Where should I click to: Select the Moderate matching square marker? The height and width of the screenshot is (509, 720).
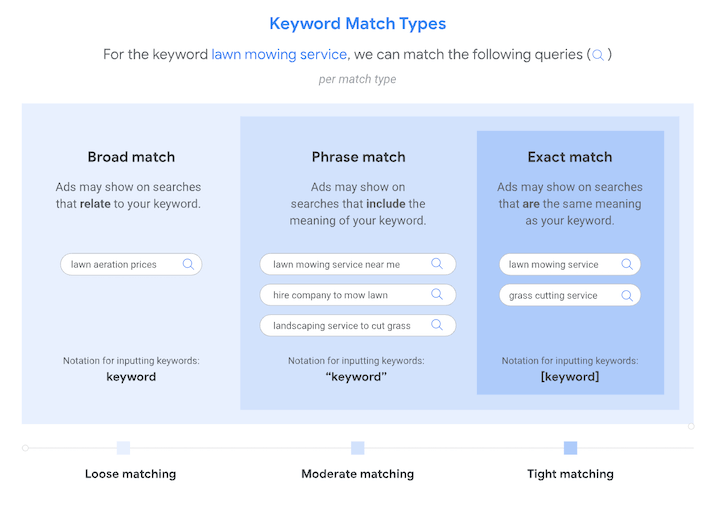pyautogui.click(x=358, y=448)
